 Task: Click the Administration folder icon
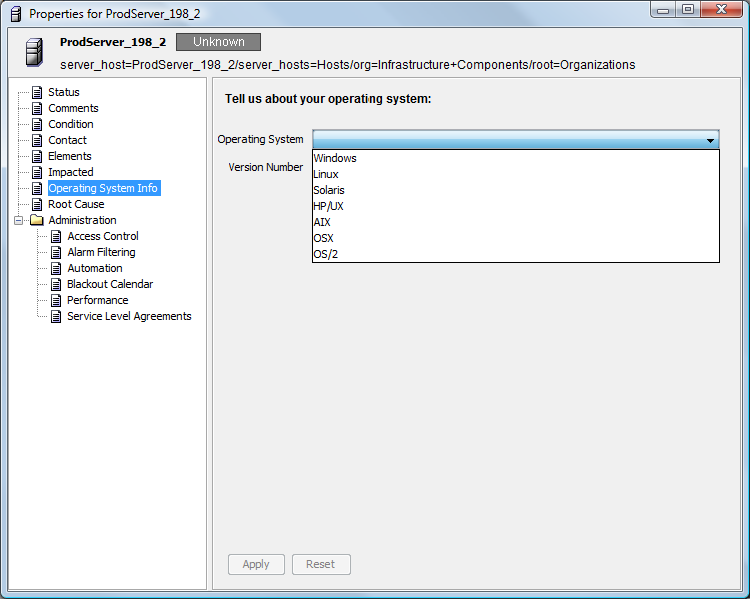tap(37, 220)
